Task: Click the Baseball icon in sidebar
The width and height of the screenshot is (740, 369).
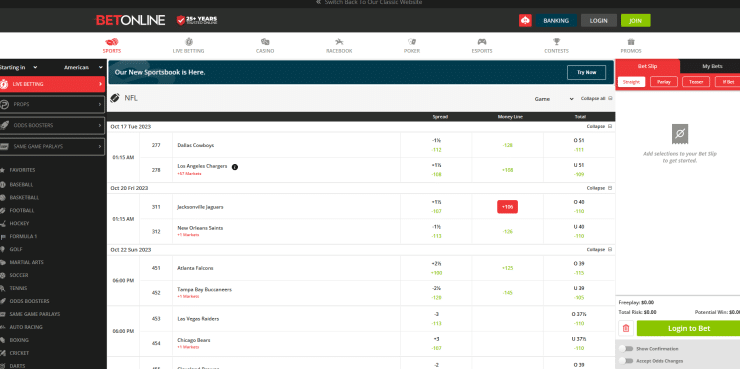Action: click(x=2, y=184)
